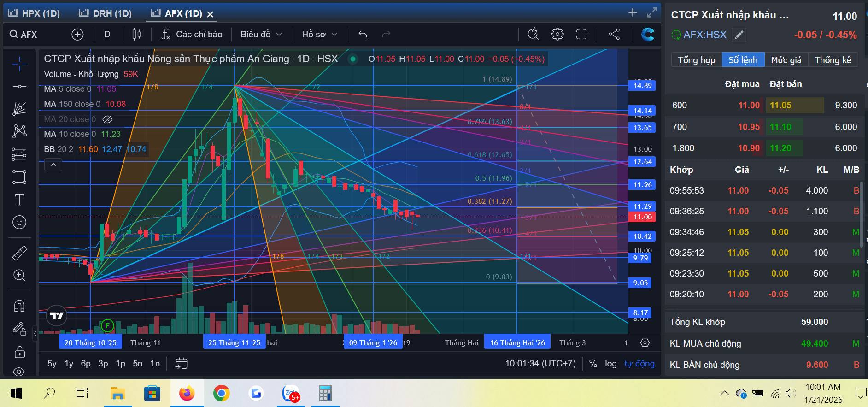Open Chrome from the taskbar
Image resolution: width=868 pixels, height=407 pixels.
click(221, 393)
